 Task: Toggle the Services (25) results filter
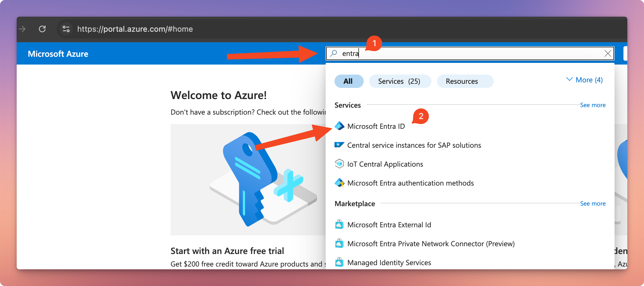(x=400, y=81)
